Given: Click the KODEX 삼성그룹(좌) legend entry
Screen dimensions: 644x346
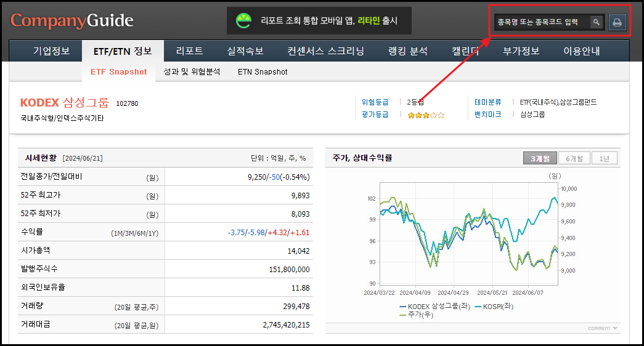Looking at the screenshot, I should pos(434,307).
